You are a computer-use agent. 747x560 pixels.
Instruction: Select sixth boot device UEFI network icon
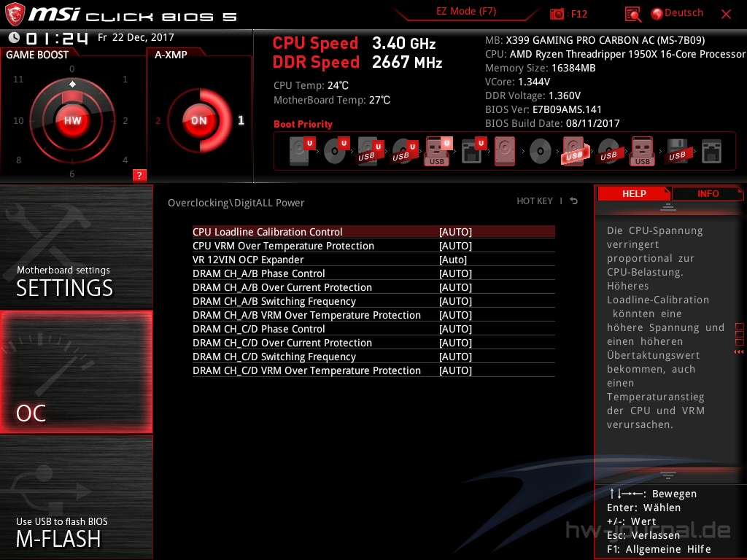[x=473, y=151]
